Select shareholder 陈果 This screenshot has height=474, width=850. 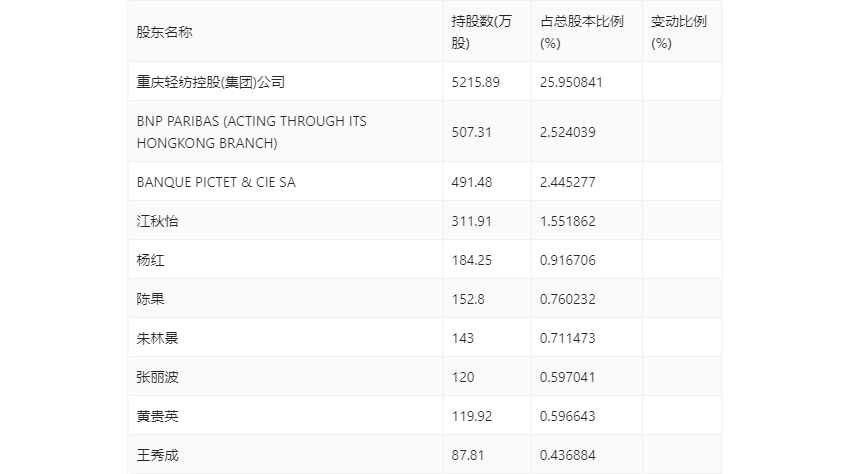tap(150, 299)
